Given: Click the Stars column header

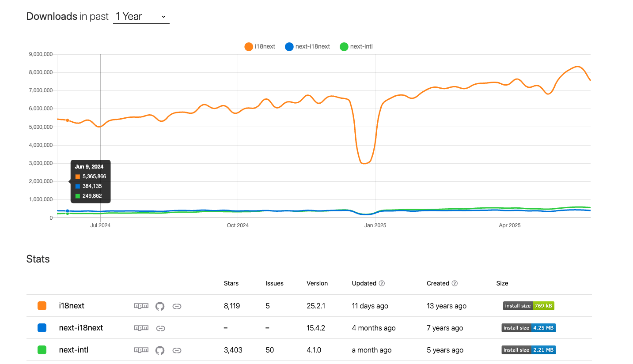Looking at the screenshot, I should coord(231,283).
